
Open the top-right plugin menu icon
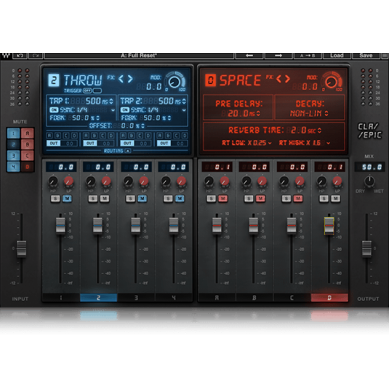click(385, 56)
